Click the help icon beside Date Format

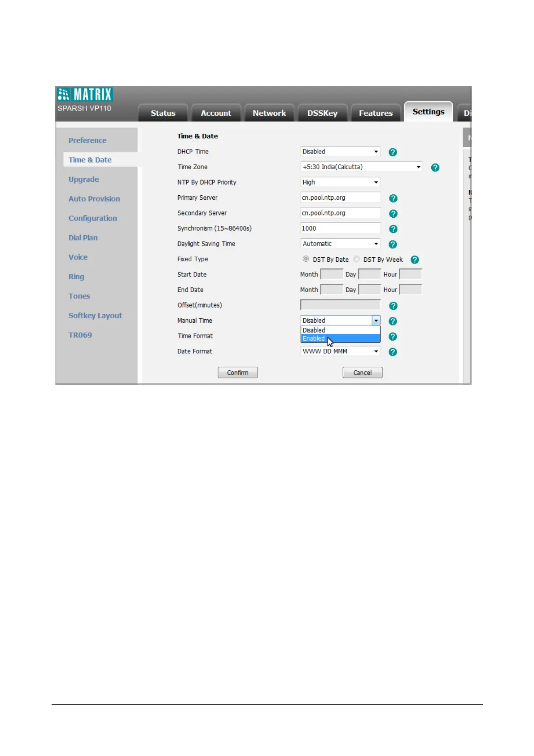(x=393, y=352)
